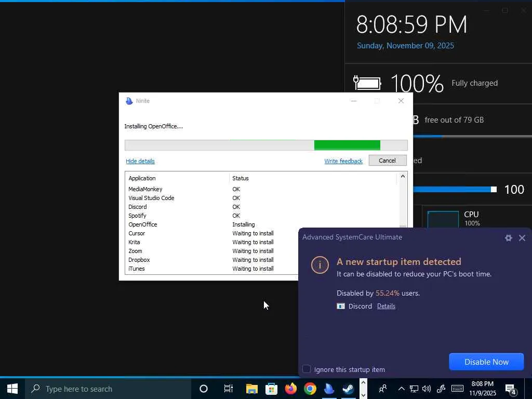532x399 pixels.
Task: Click the CPU usage graph thumbnail
Action: (443, 219)
